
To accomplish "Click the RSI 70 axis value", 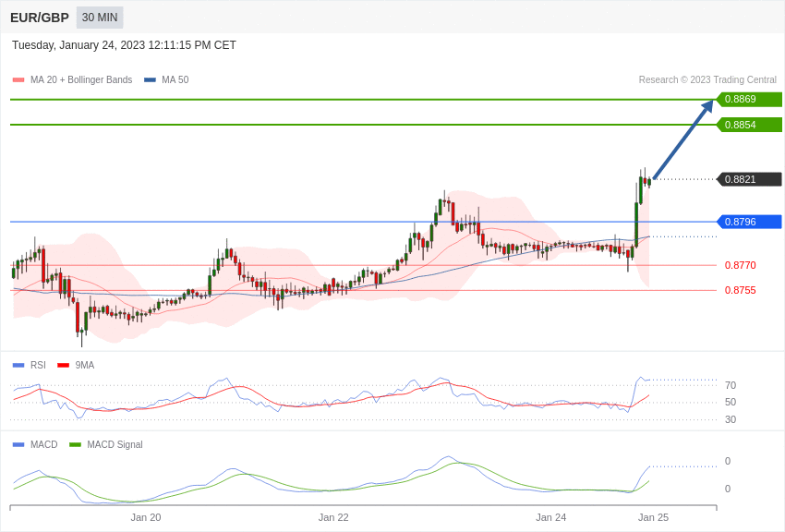I will point(731,385).
